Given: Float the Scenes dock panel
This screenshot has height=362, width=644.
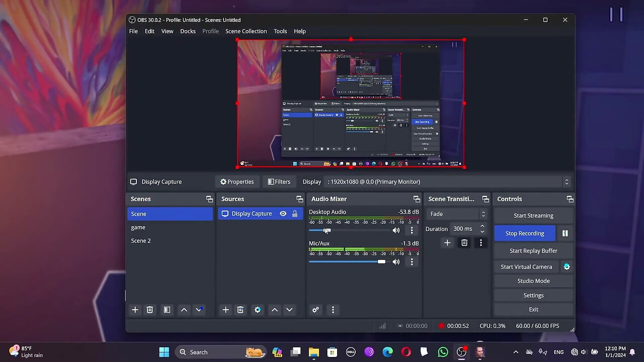Looking at the screenshot, I should (x=209, y=199).
